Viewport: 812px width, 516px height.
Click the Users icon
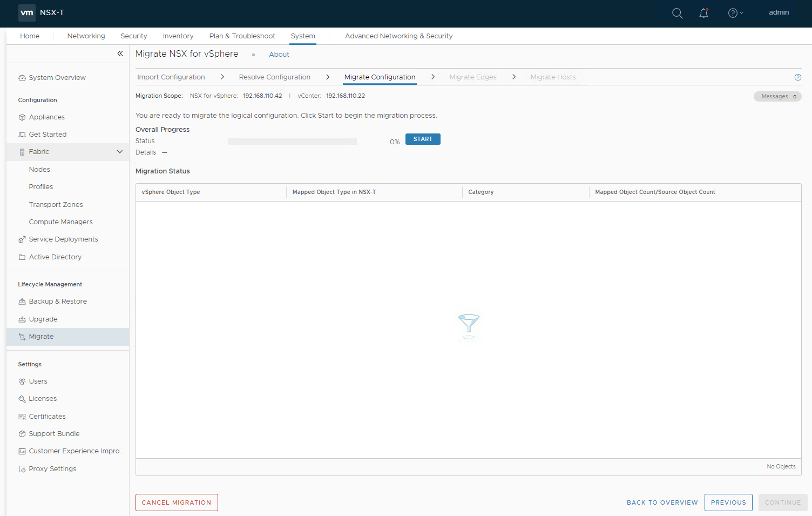click(22, 381)
